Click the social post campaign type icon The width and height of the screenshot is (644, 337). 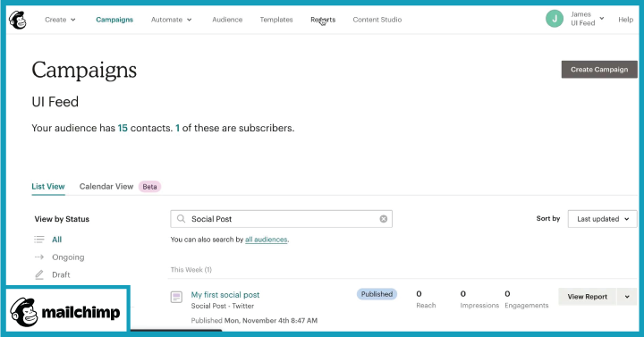coord(176,297)
